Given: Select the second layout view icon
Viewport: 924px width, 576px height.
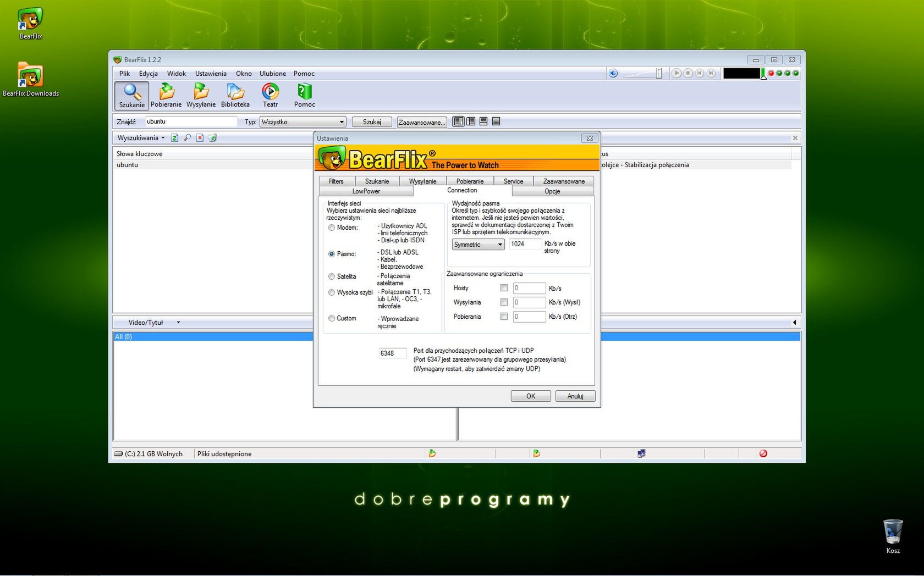Looking at the screenshot, I should coord(471,121).
